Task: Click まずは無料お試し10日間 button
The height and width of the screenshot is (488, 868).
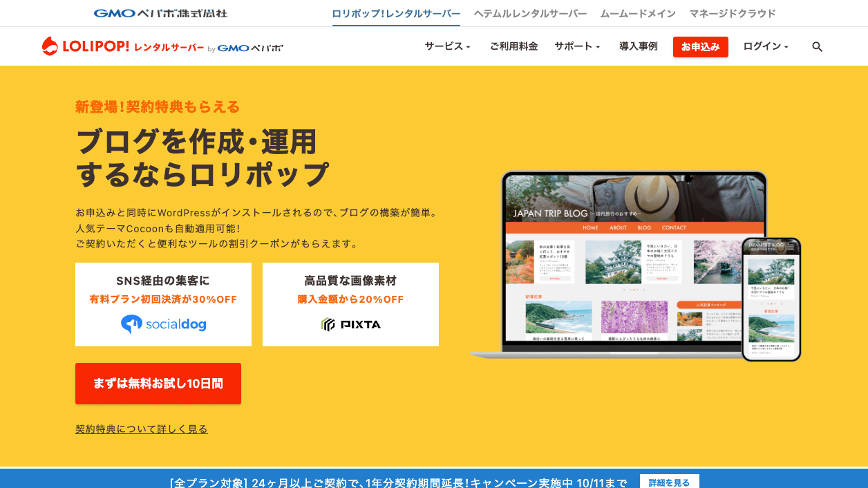Action: [158, 384]
